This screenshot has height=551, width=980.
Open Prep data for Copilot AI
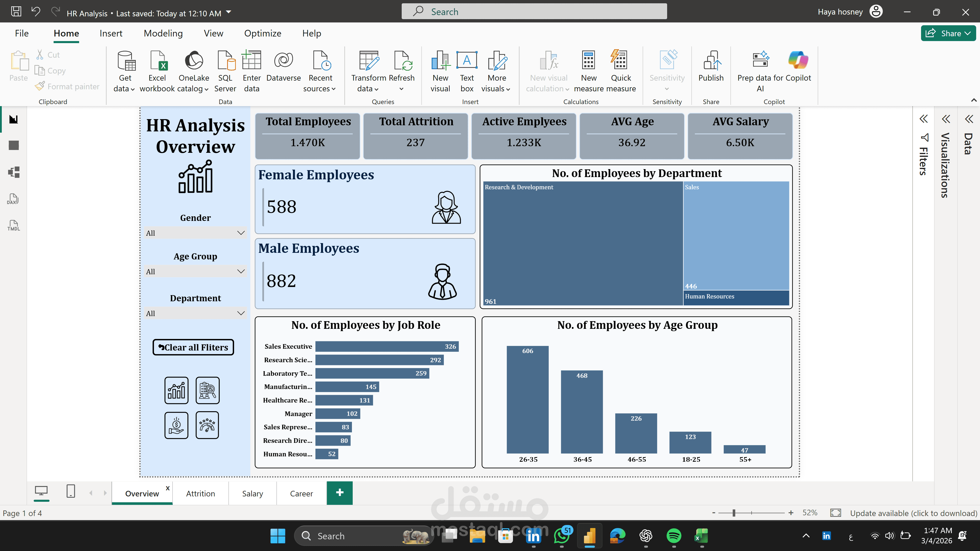click(x=761, y=70)
